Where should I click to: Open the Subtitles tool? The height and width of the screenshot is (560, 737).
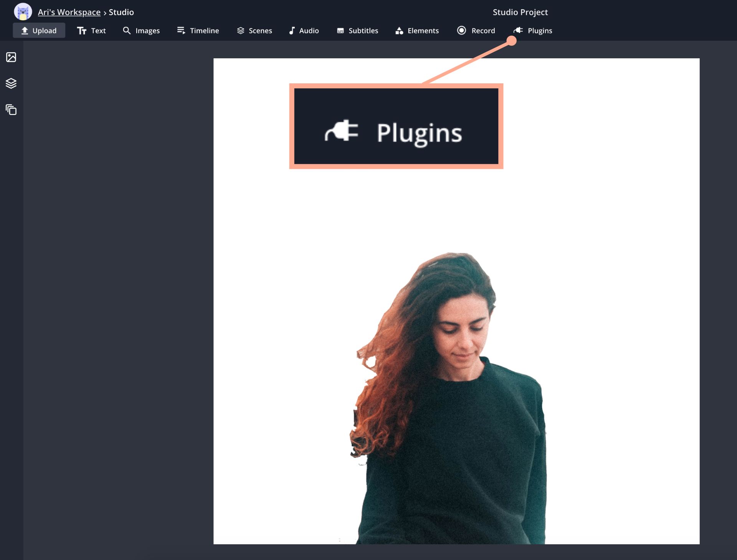click(x=357, y=31)
